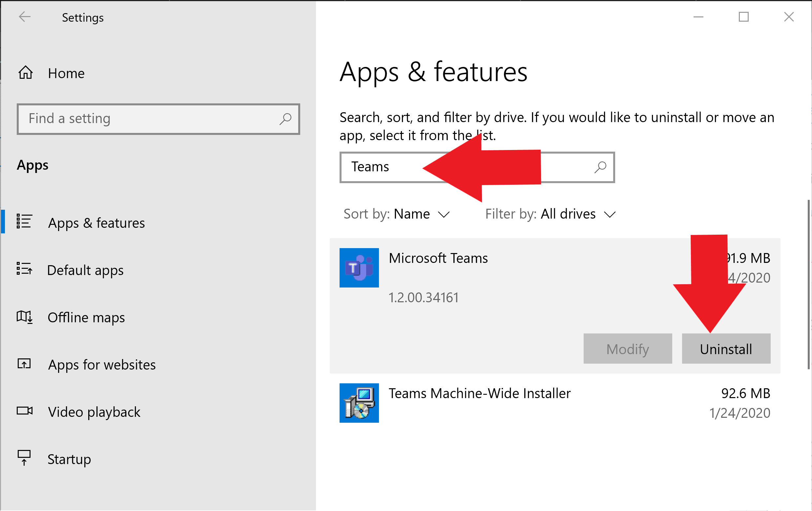812x511 pixels.
Task: Click the Default apps list icon
Action: coord(24,269)
